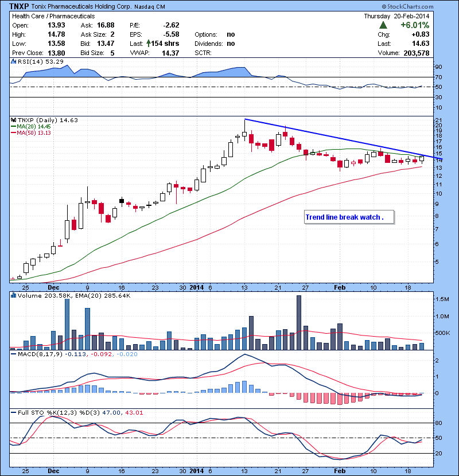Click the Options: no field

215,34
